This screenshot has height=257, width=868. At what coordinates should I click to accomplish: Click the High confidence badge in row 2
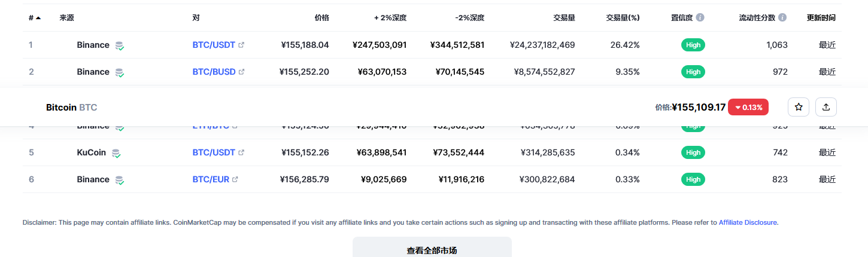point(693,72)
